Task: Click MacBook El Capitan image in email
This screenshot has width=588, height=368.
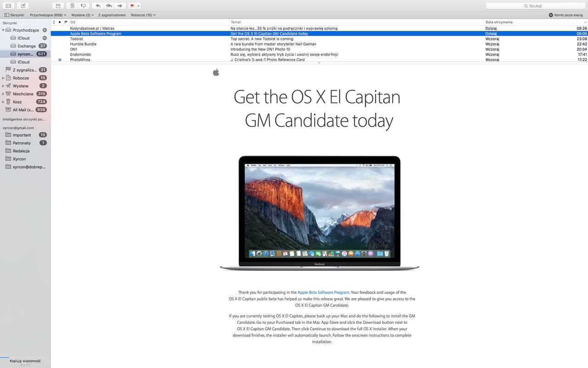Action: pyautogui.click(x=319, y=213)
